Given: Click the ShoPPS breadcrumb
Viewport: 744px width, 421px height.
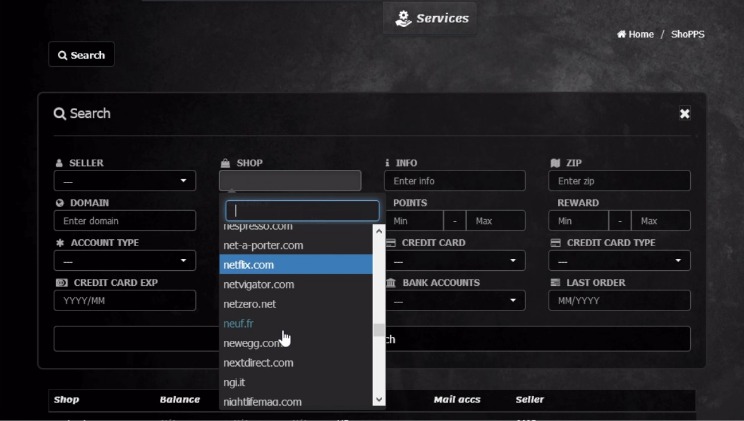Looking at the screenshot, I should click(688, 34).
